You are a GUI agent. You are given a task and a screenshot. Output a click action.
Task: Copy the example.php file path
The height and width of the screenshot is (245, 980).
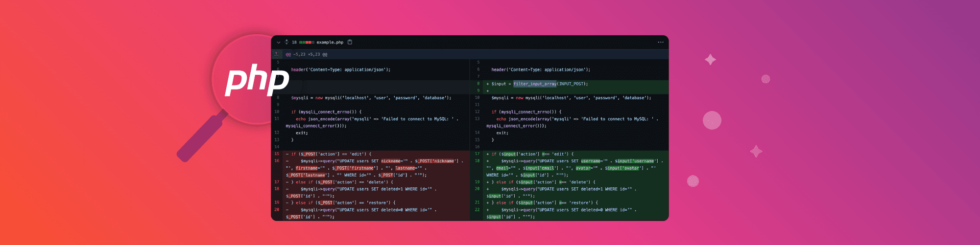pos(350,42)
